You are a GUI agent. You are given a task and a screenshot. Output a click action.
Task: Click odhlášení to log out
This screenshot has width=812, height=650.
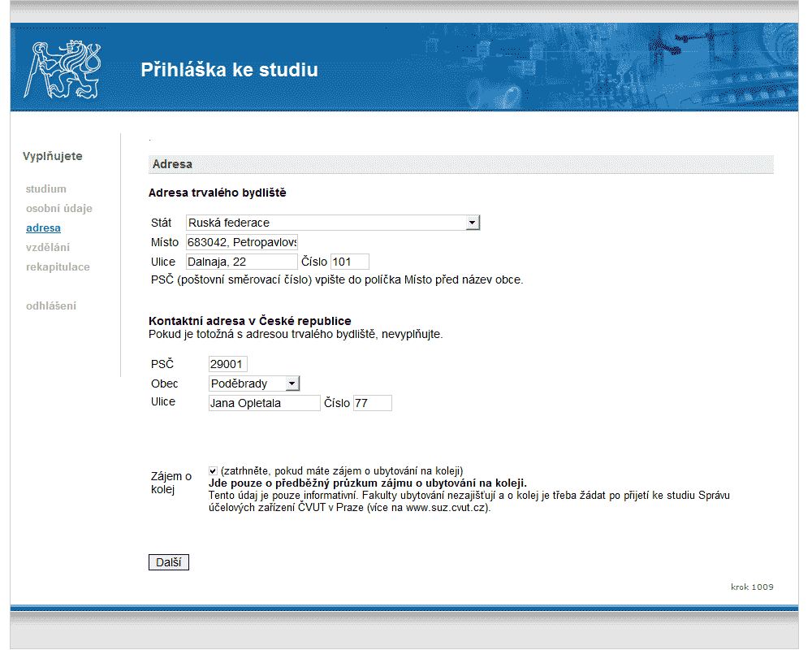pyautogui.click(x=51, y=305)
